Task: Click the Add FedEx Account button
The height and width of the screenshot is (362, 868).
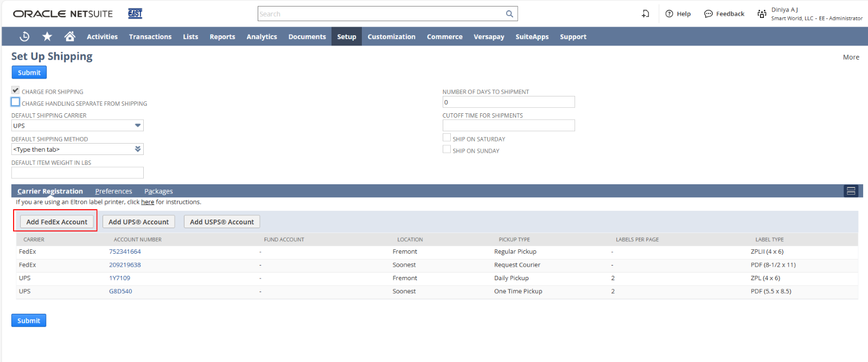Action: (x=56, y=222)
